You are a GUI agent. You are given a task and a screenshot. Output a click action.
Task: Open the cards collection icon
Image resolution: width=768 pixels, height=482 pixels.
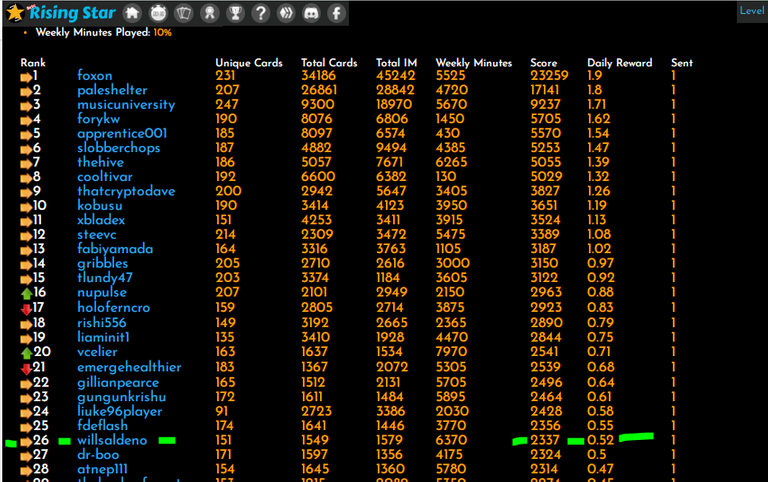point(184,13)
